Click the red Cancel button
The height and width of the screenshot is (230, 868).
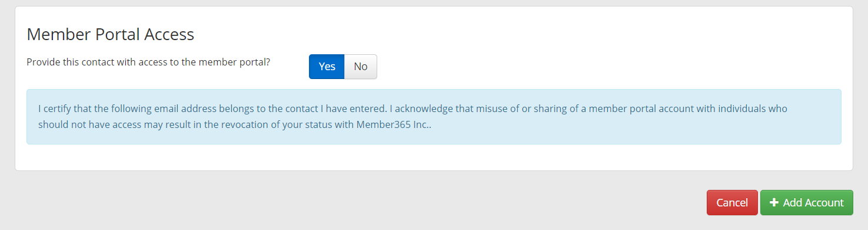[x=732, y=202]
